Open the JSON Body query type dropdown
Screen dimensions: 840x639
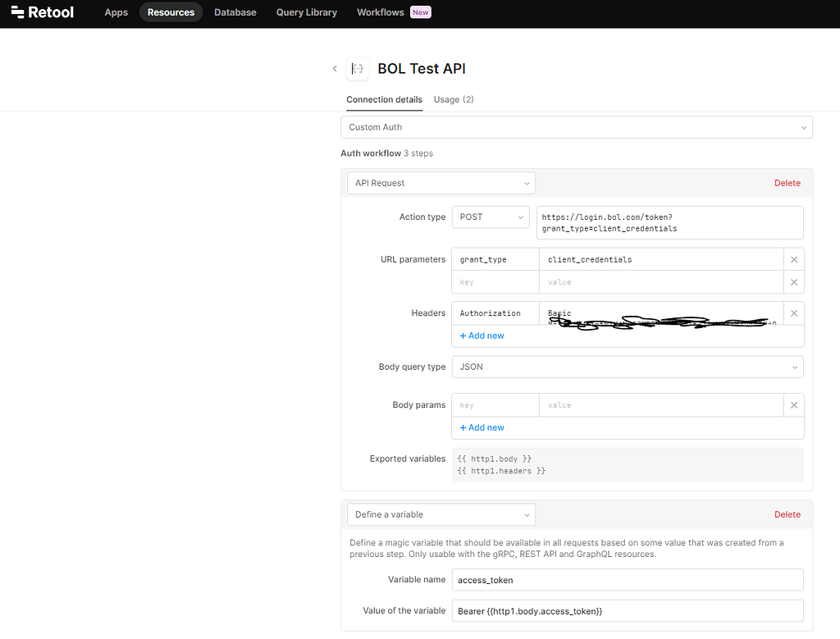click(x=628, y=367)
